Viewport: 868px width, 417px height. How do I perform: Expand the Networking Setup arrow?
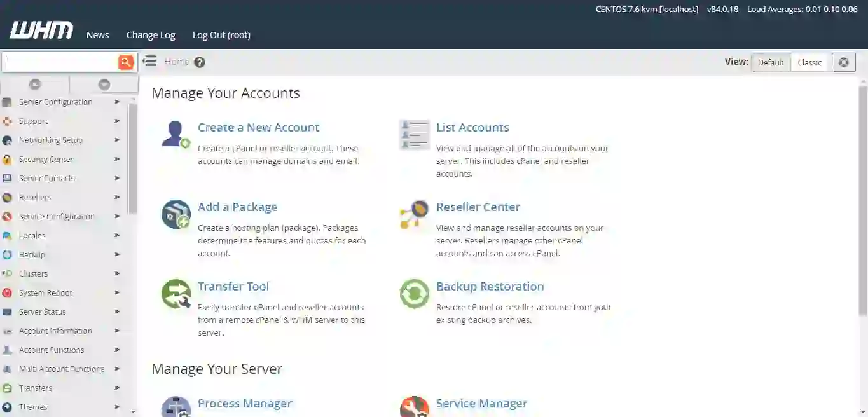117,140
